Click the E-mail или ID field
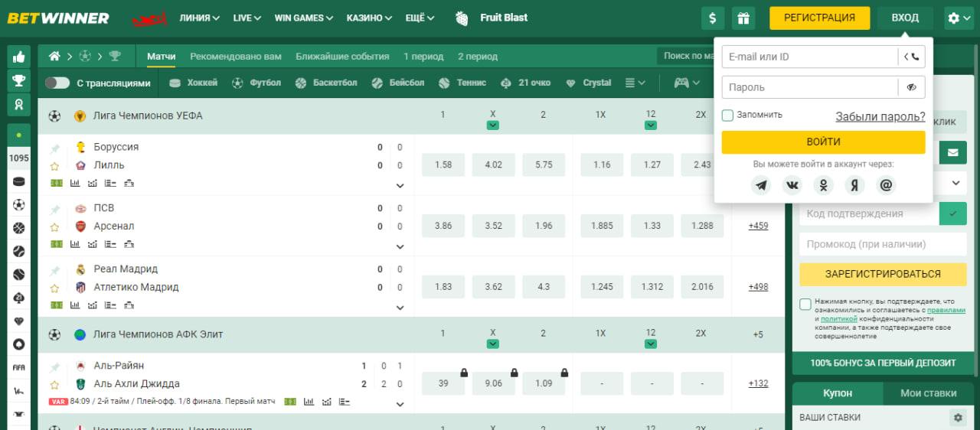Image resolution: width=980 pixels, height=430 pixels. point(809,57)
